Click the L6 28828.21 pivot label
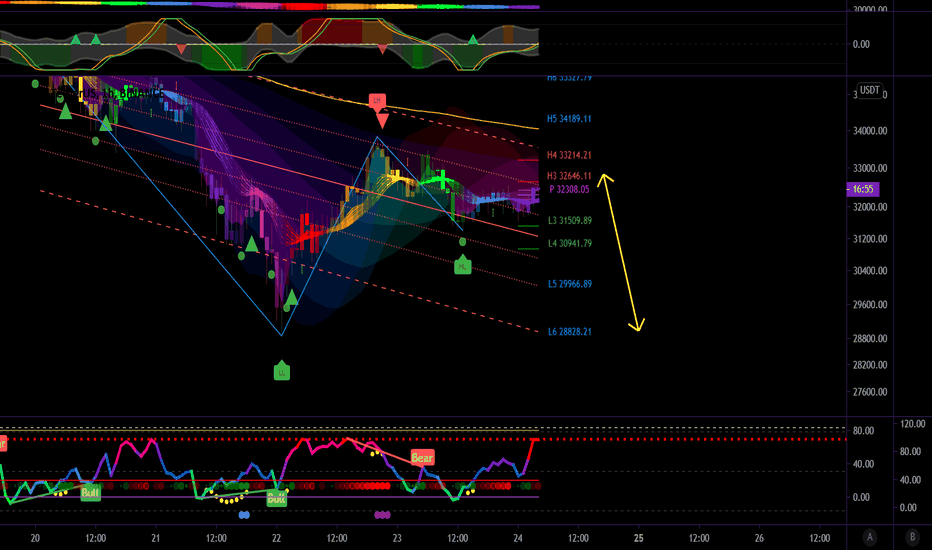932x550 pixels. 569,332
